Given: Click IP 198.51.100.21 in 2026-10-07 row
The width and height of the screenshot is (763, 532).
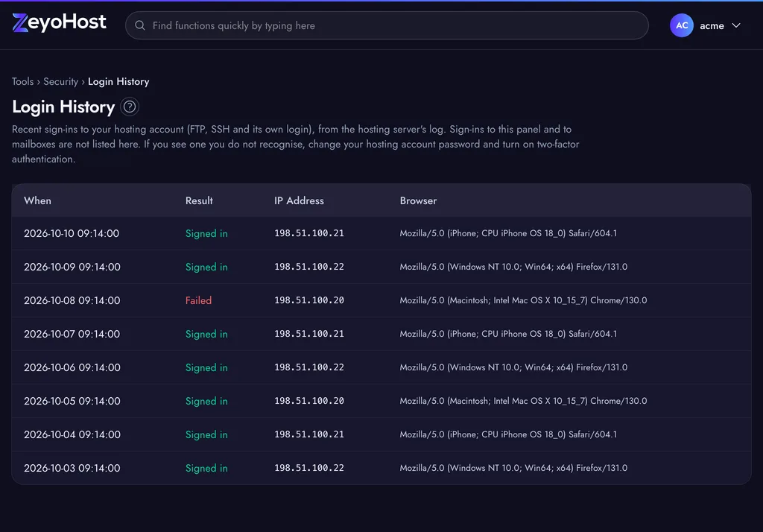Looking at the screenshot, I should coord(309,334).
